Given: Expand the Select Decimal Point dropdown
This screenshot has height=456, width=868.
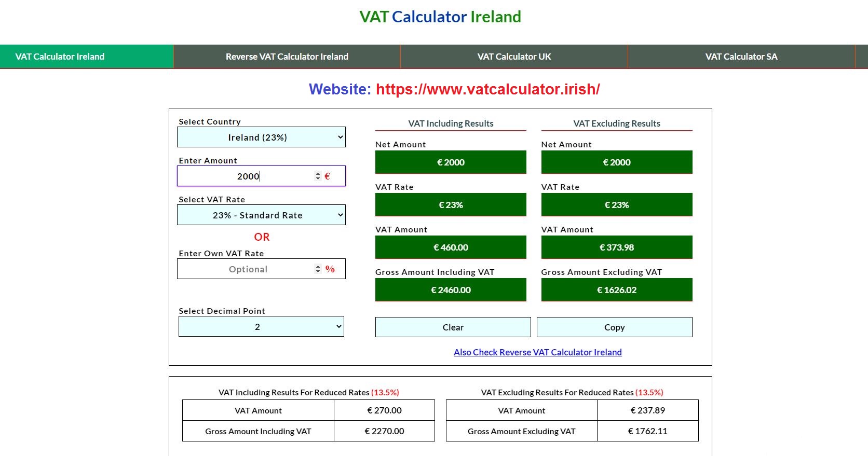Looking at the screenshot, I should [261, 327].
